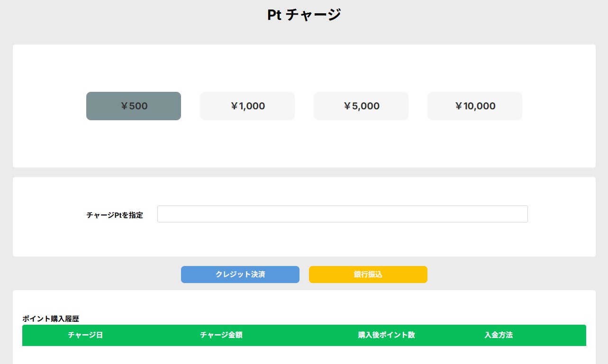This screenshot has height=364, width=608.
Task: Click the チャージ日 column header
Action: [85, 335]
